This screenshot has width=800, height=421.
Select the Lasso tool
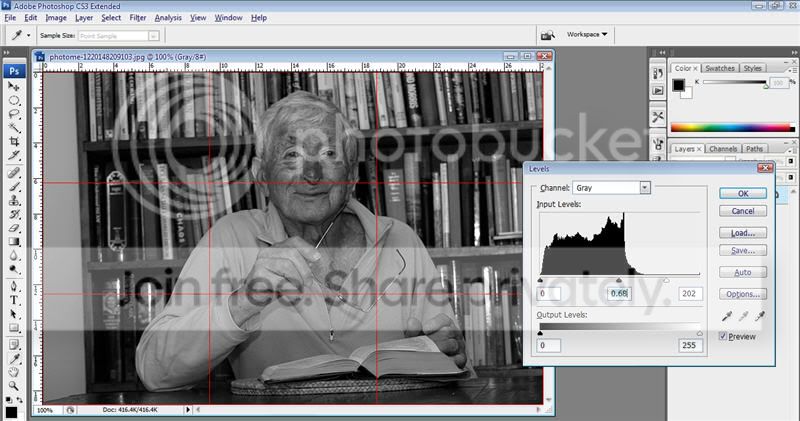(x=15, y=115)
